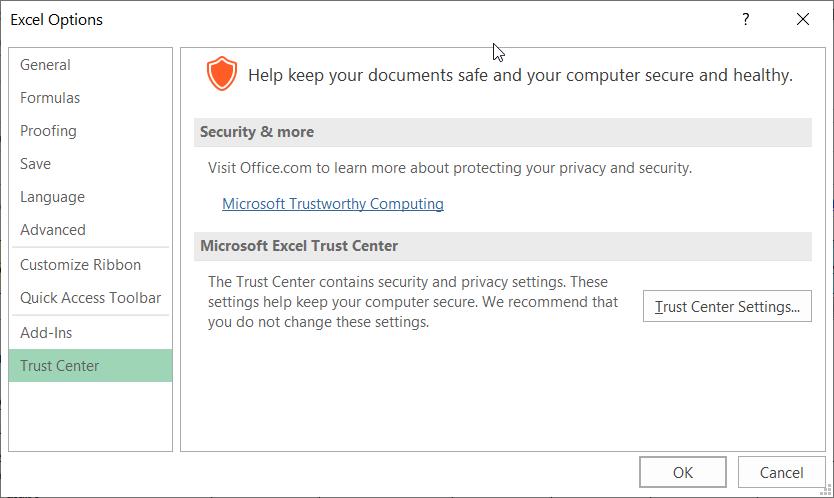The height and width of the screenshot is (498, 834).
Task: Switch to Proofing options
Action: pyautogui.click(x=48, y=131)
